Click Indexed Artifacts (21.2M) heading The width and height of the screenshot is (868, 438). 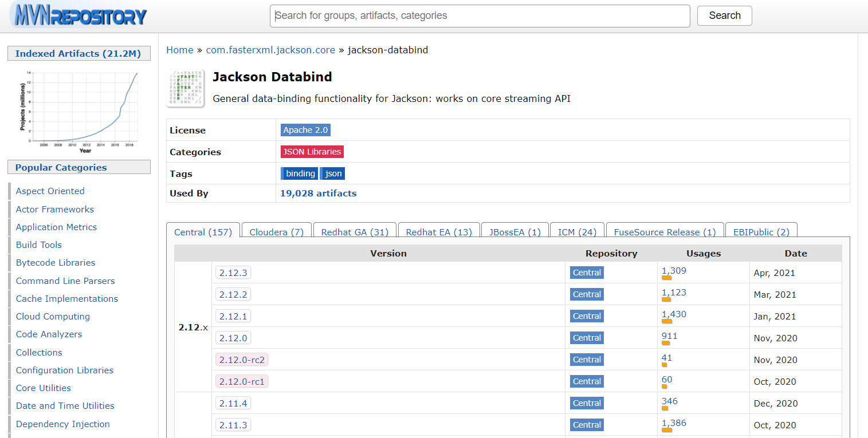79,53
